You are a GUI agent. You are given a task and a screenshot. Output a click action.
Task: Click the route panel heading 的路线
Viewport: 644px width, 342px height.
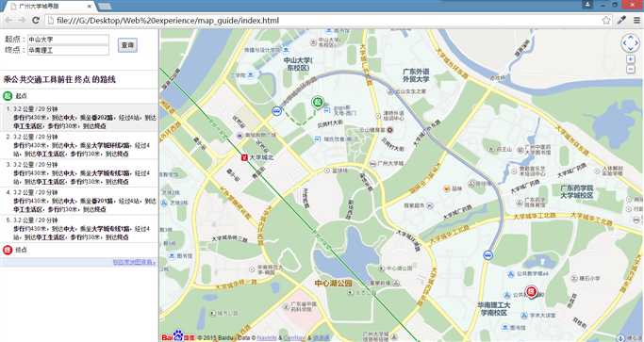tap(104, 80)
